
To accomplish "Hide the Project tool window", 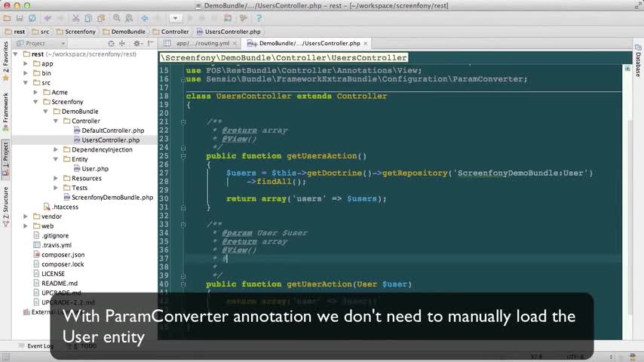I will click(151, 43).
